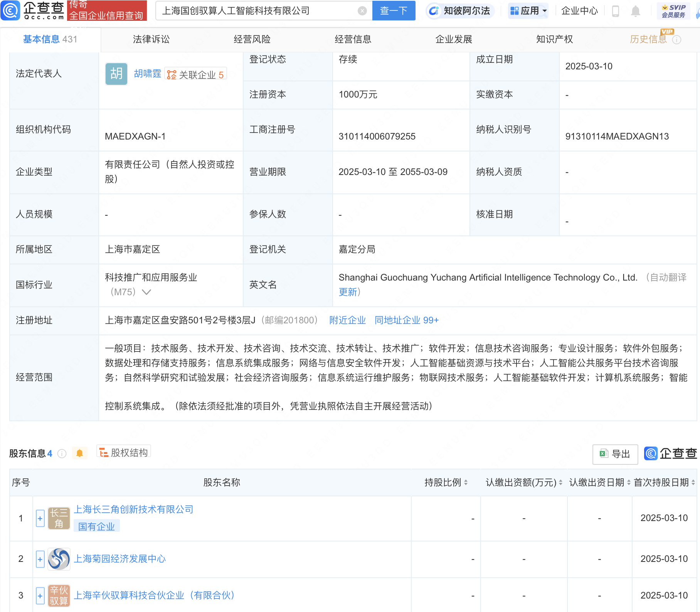The width and height of the screenshot is (700, 612).
Task: Switch to 企业发展 tab
Action: click(454, 39)
